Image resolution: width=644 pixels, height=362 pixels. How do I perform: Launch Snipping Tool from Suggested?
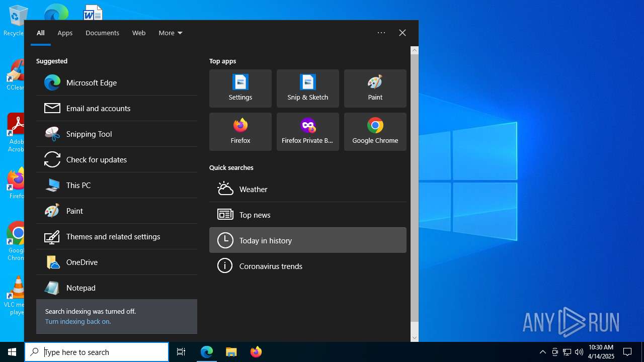[x=117, y=134]
